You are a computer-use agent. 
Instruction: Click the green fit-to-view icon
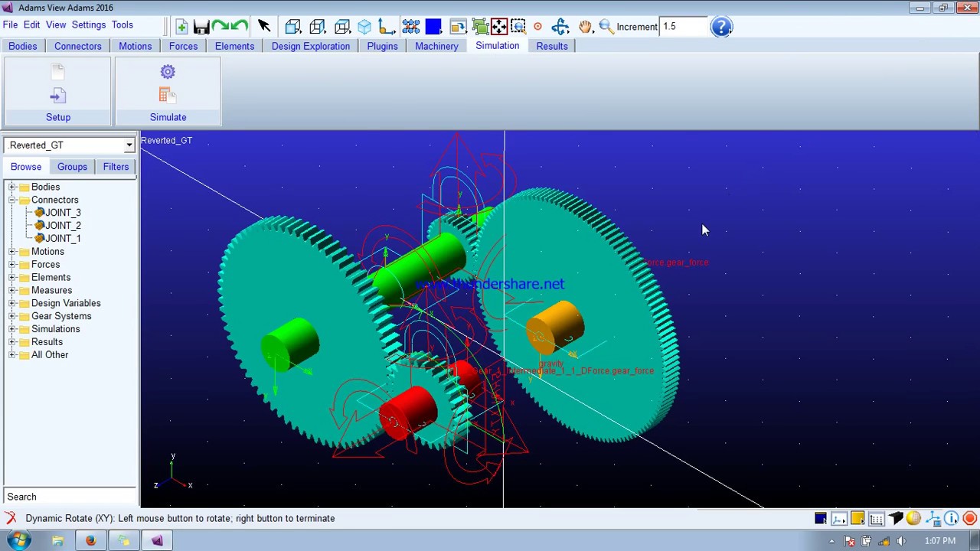(x=479, y=27)
